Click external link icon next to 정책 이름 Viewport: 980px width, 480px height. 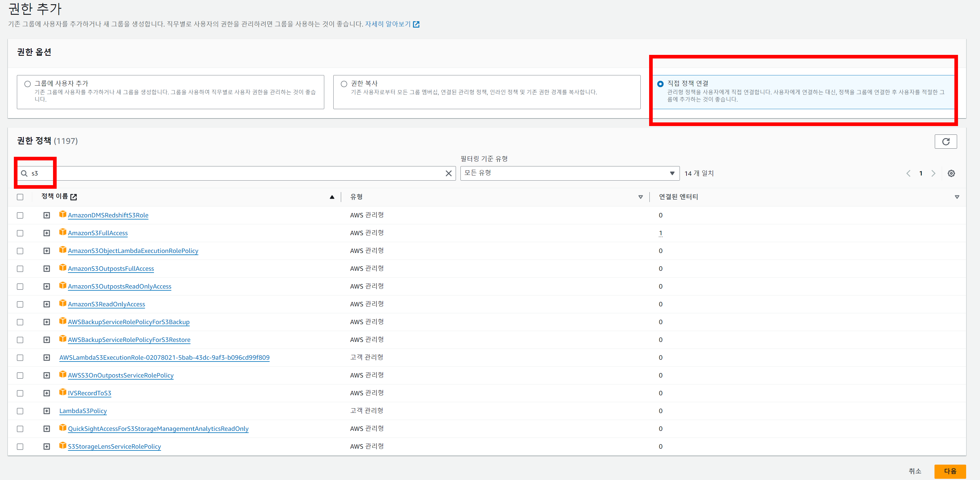74,197
